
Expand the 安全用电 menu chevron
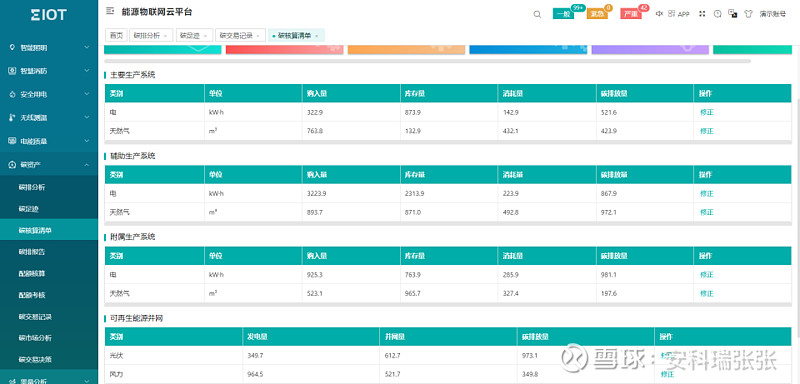point(87,94)
